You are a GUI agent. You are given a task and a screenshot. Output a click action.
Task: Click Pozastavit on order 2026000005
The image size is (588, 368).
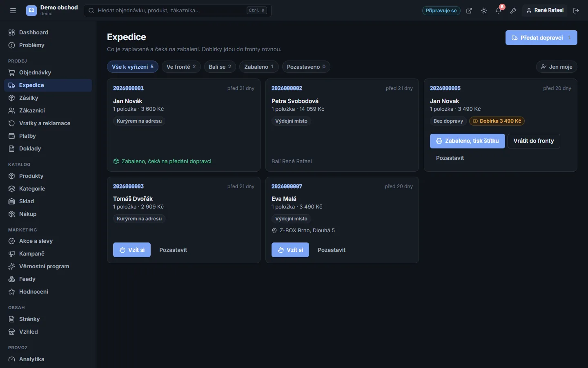pos(450,158)
